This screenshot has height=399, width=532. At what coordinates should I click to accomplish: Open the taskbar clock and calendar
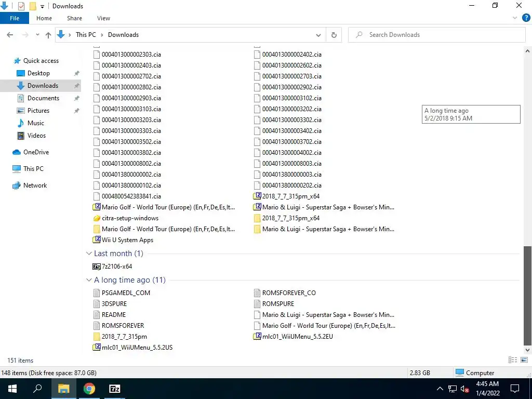487,389
